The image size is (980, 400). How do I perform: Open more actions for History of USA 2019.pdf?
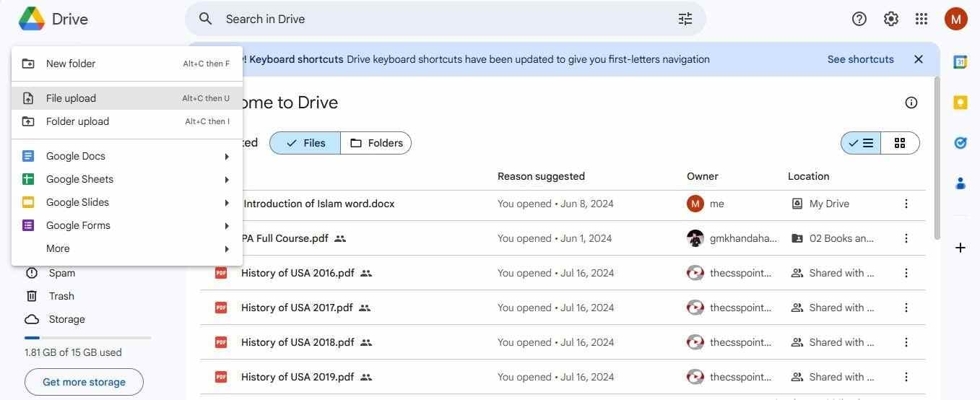[906, 377]
